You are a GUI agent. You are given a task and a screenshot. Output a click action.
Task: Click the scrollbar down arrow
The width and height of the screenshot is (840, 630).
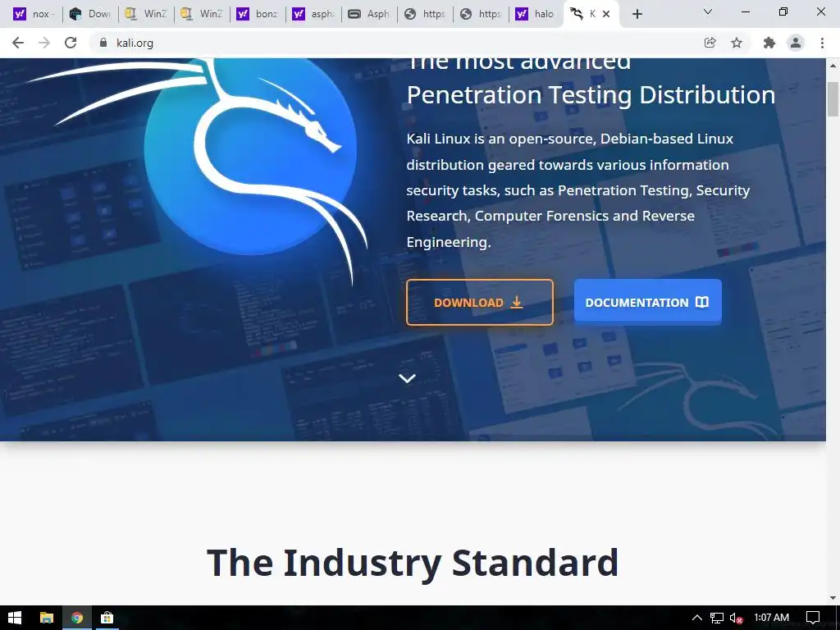833,598
